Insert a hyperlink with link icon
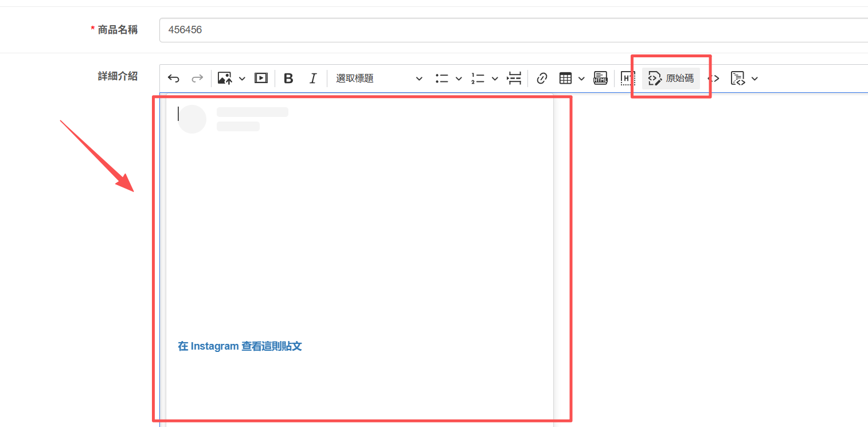Viewport: 868px width, 427px height. [x=542, y=79]
